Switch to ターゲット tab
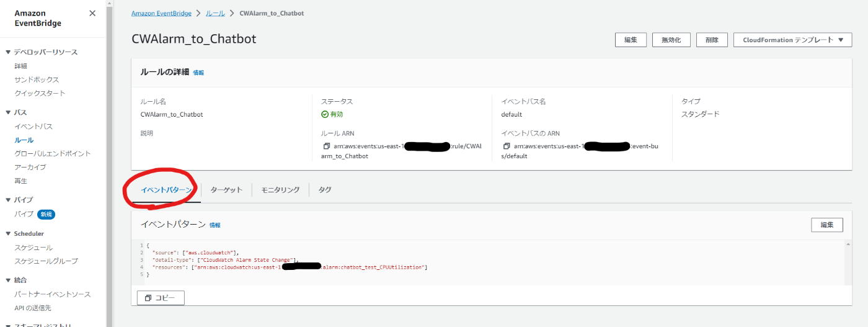This screenshot has width=868, height=327. click(x=226, y=190)
